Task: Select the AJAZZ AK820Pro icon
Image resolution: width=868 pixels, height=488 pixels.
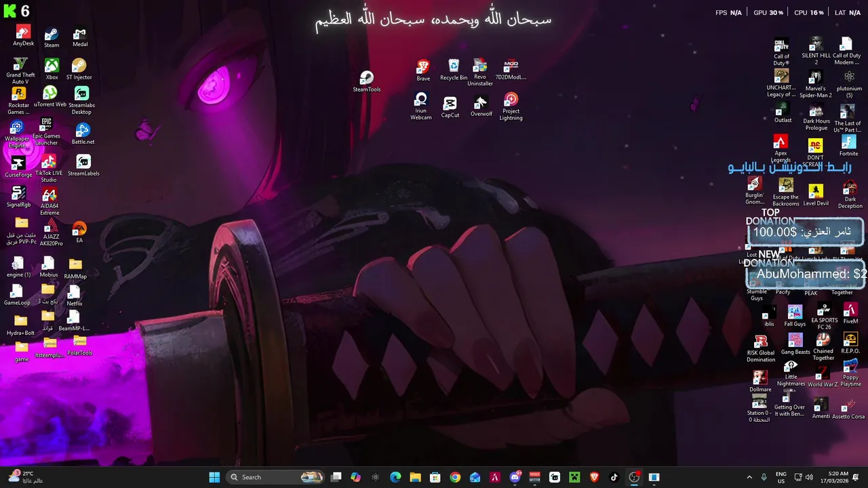Action: pyautogui.click(x=51, y=233)
